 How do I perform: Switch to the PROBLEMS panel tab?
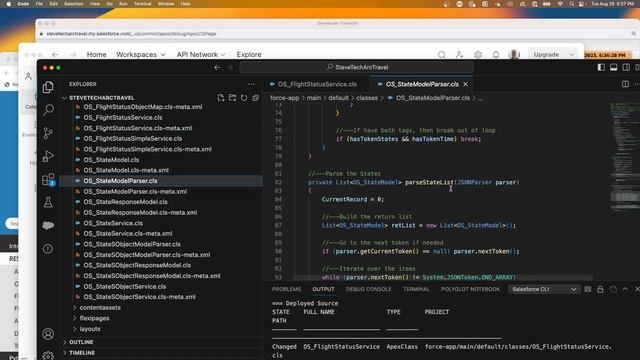click(286, 289)
